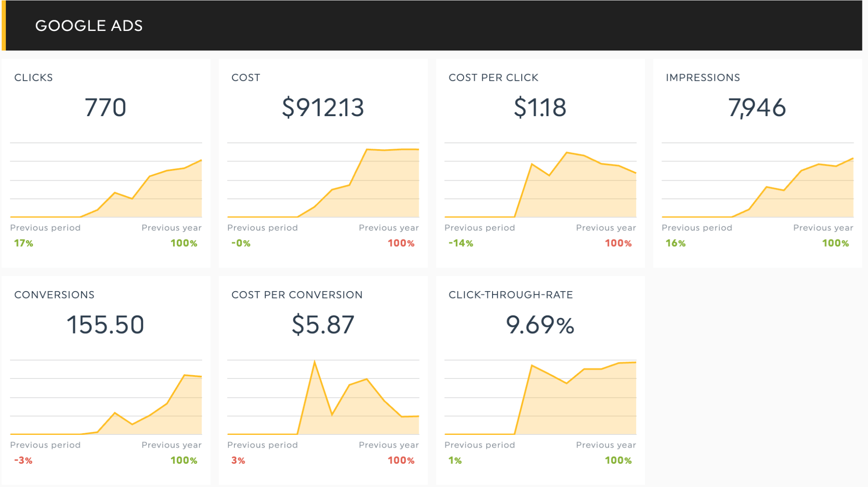Click the GOOGLE ADS header title
This screenshot has height=487, width=868.
(x=89, y=25)
